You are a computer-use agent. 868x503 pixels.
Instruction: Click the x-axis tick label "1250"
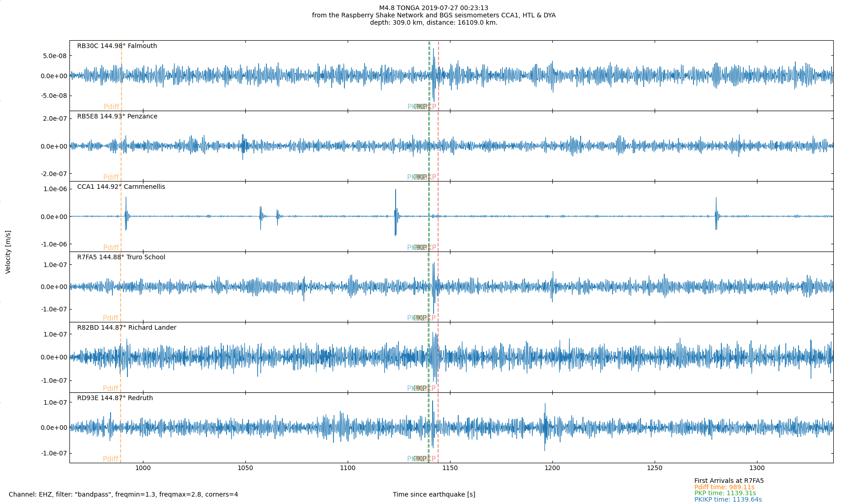tap(655, 468)
